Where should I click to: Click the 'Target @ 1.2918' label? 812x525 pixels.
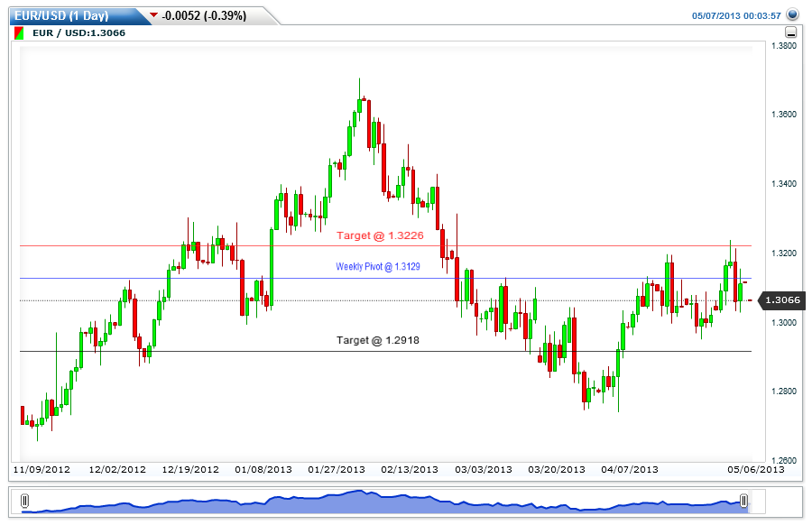tap(377, 340)
